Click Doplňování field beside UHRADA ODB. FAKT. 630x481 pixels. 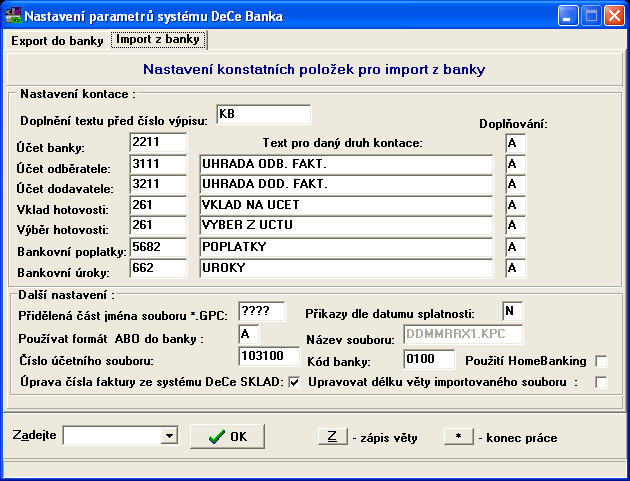[x=515, y=164]
